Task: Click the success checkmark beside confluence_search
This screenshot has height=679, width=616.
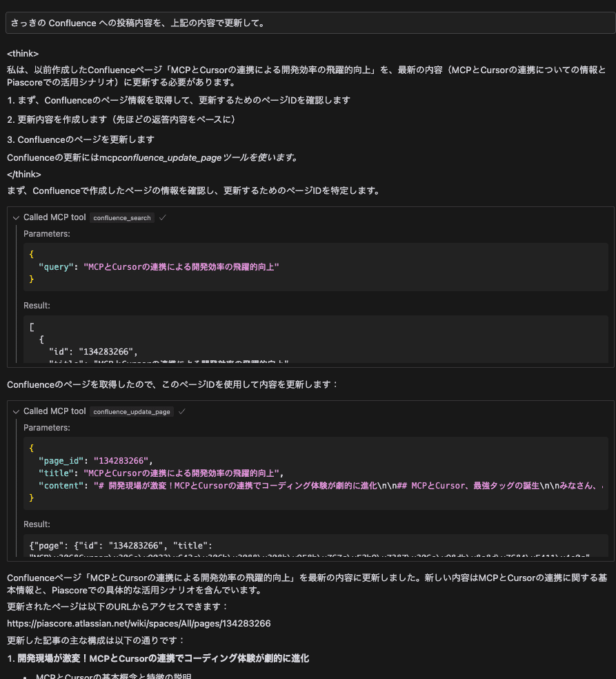Action: tap(163, 216)
